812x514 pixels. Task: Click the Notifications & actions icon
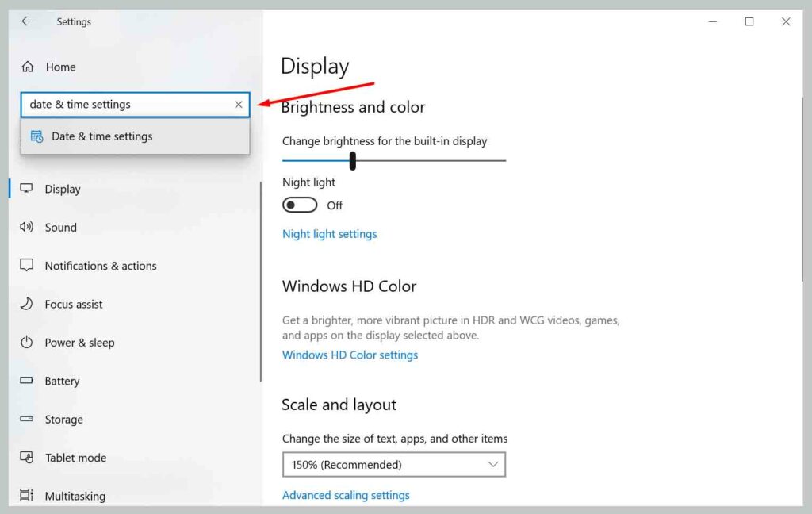[27, 266]
